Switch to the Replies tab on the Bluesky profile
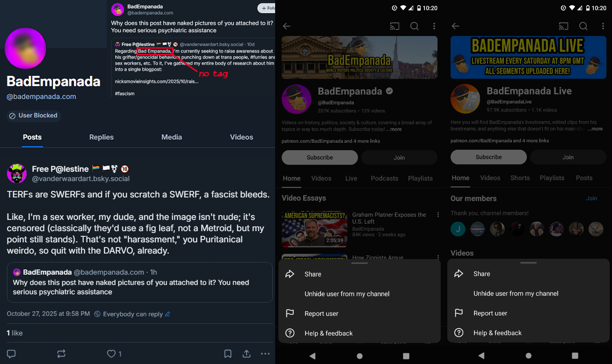 (102, 137)
